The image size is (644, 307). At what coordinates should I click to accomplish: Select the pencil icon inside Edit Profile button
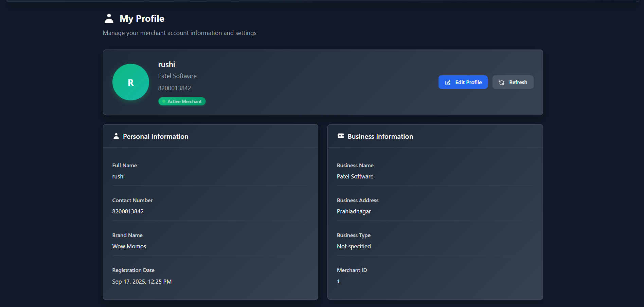point(448,82)
